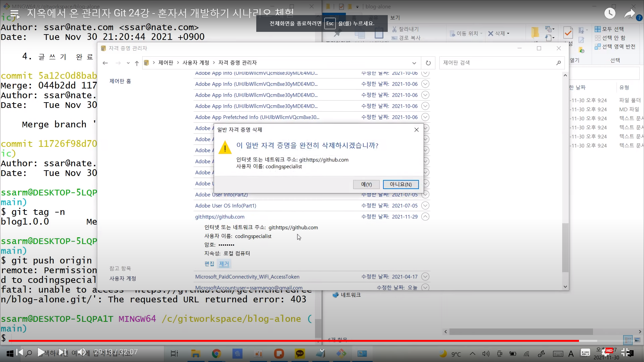
Task: Click the 속성 checkmark icon in the Explorer ribbon
Action: click(568, 33)
